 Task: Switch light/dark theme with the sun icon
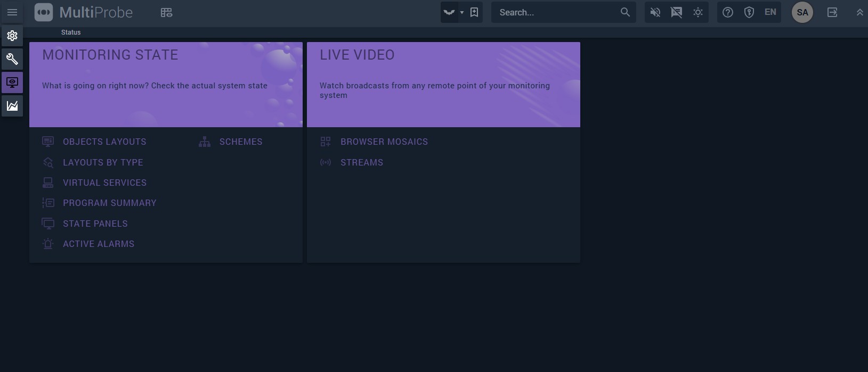697,12
